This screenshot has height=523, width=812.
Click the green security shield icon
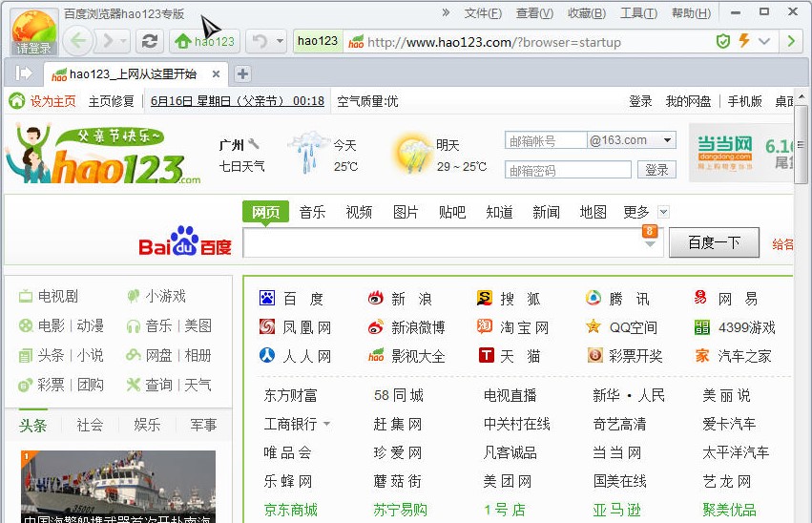[x=723, y=41]
